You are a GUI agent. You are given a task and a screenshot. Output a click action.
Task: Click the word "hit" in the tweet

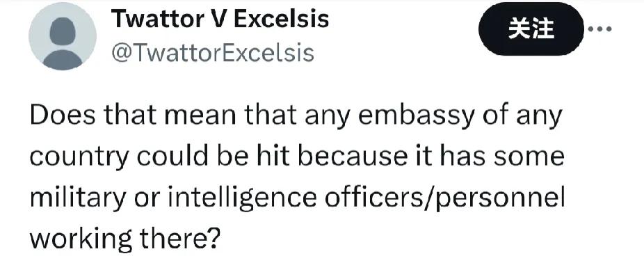click(x=272, y=157)
